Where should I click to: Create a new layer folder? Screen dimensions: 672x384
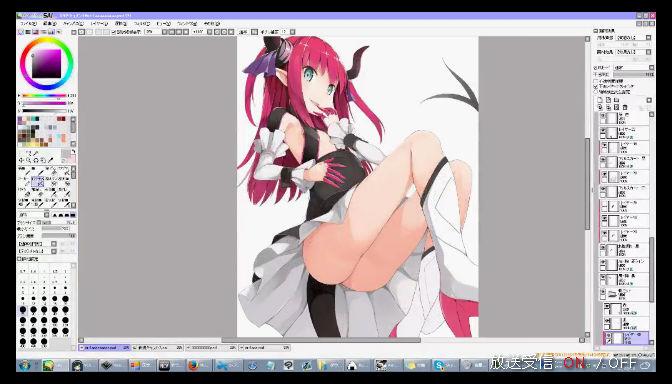(x=616, y=100)
